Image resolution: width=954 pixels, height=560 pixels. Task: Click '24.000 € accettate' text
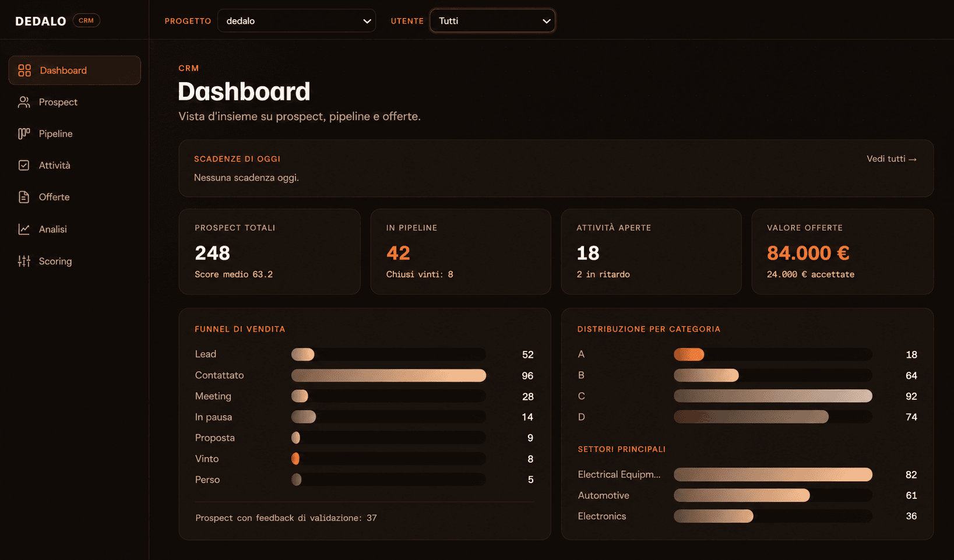point(811,274)
